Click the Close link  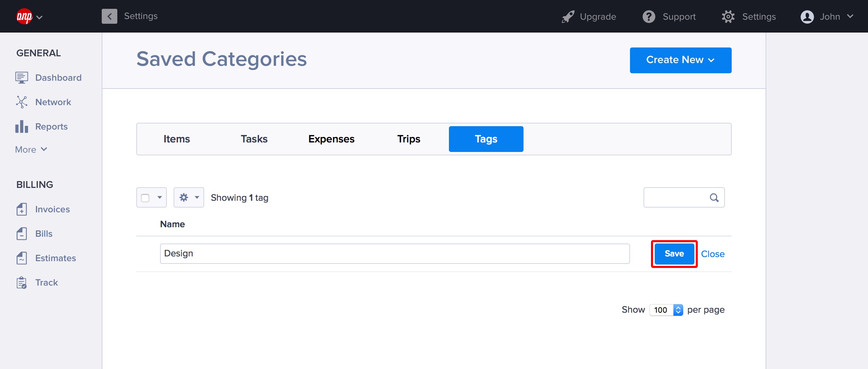click(713, 254)
